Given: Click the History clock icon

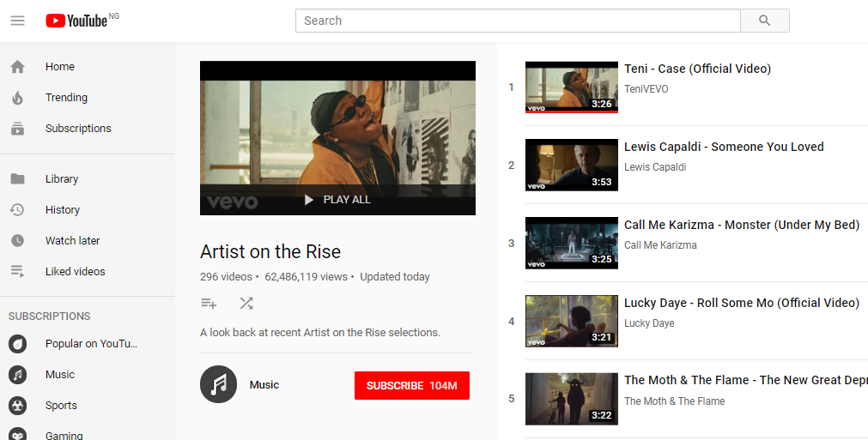Looking at the screenshot, I should pyautogui.click(x=18, y=210).
